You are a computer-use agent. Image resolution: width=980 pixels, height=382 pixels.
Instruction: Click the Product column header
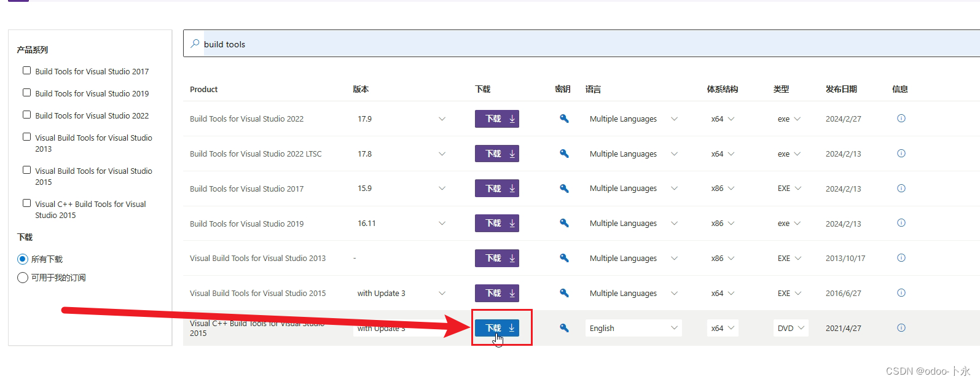point(204,89)
